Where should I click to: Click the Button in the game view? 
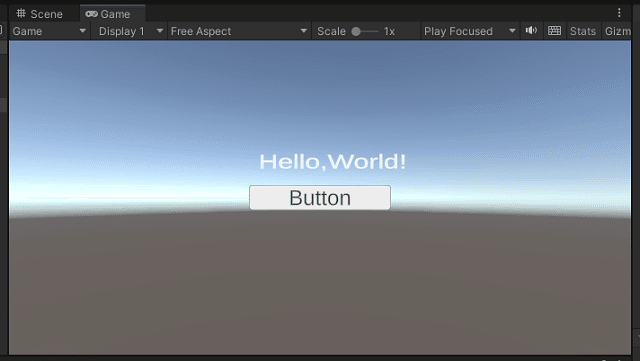pos(320,198)
